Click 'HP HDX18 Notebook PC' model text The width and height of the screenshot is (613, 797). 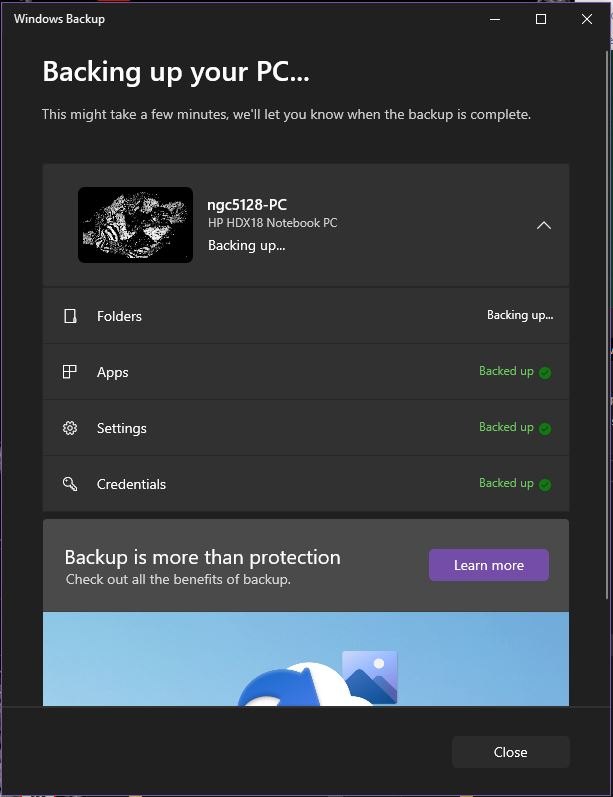(272, 223)
